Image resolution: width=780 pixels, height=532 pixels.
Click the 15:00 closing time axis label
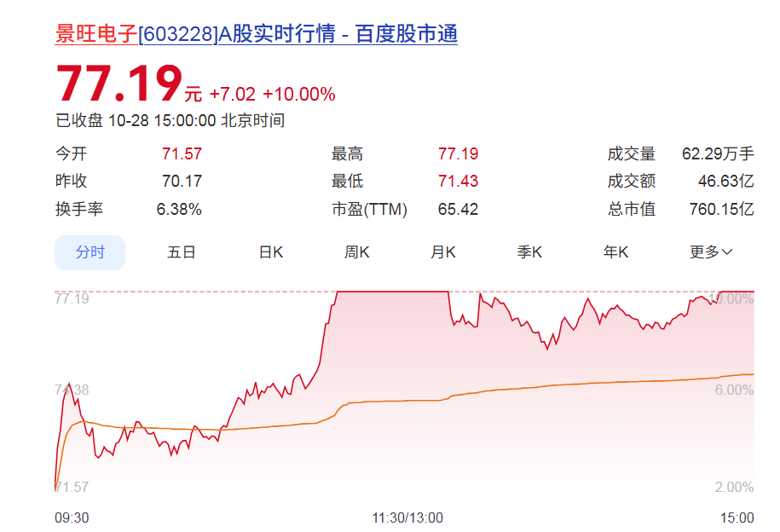coord(737,518)
